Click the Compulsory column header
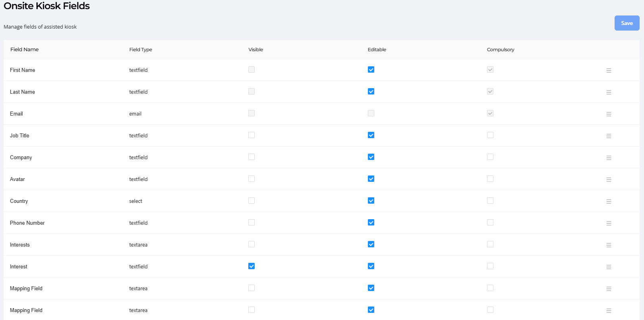This screenshot has height=320, width=644. click(501, 50)
